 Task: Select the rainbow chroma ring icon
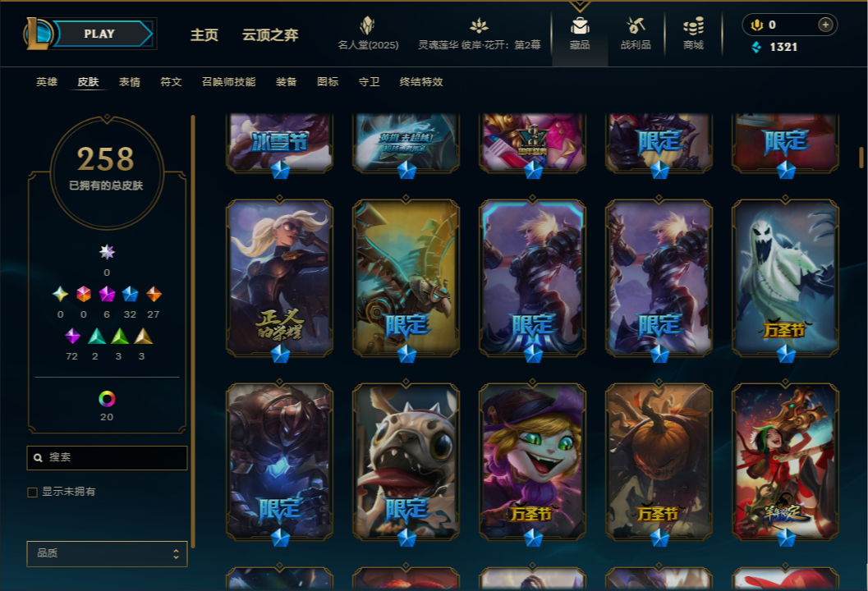coord(107,398)
